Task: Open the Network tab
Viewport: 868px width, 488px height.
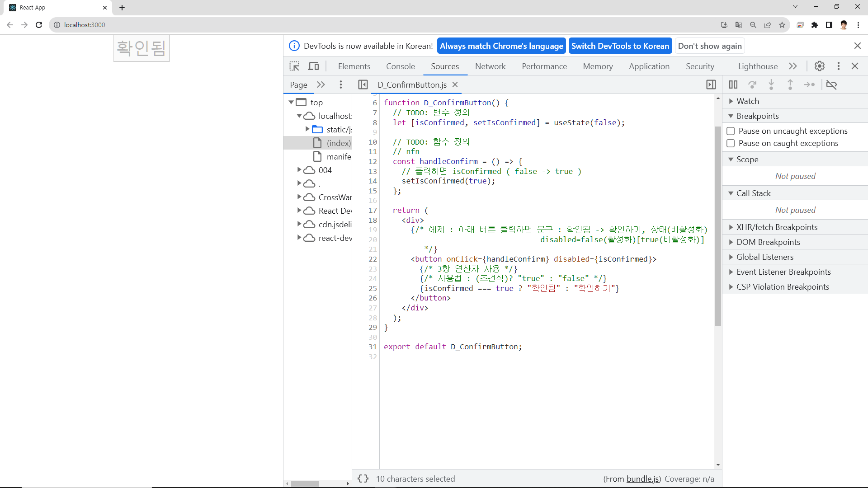Action: [x=490, y=66]
